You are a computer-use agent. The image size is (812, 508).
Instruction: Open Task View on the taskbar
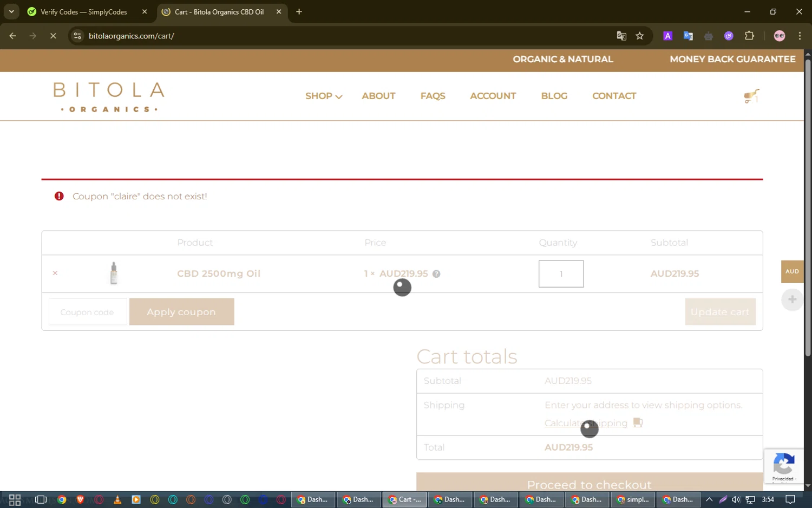pos(41,499)
